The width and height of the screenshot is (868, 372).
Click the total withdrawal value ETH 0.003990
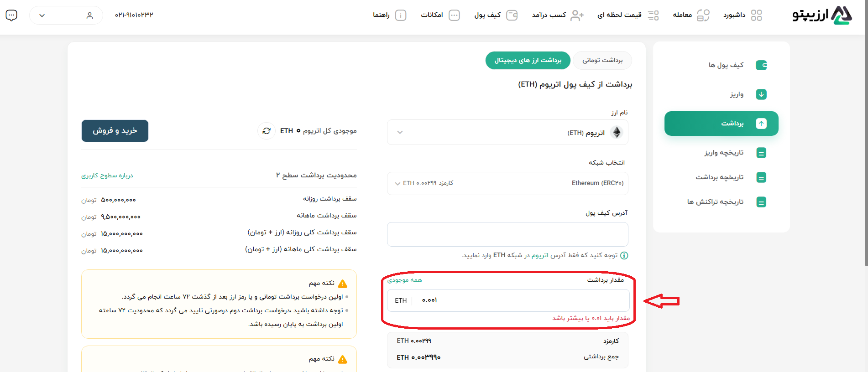(x=418, y=357)
